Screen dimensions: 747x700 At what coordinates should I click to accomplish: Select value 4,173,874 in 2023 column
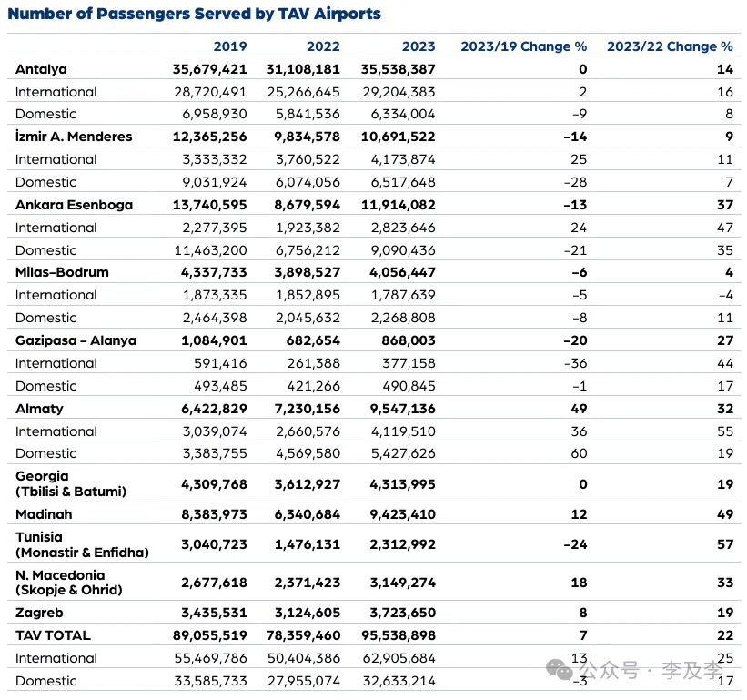tap(403, 159)
